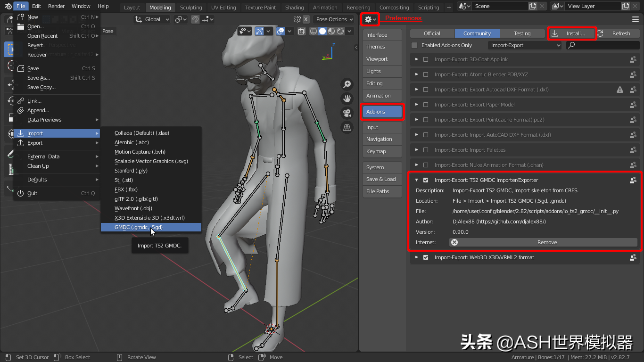Open the snapping options dropdown
The height and width of the screenshot is (362, 644).
pos(207,19)
